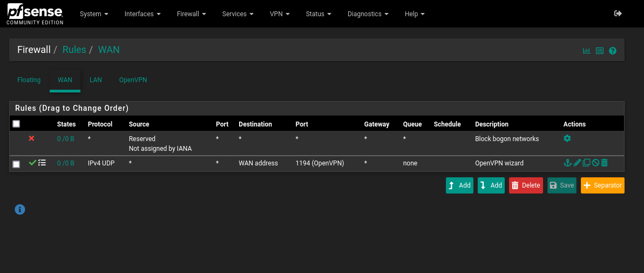The image size is (644, 273).
Task: Delete OpenVPN wizard rule trash icon
Action: pos(604,163)
